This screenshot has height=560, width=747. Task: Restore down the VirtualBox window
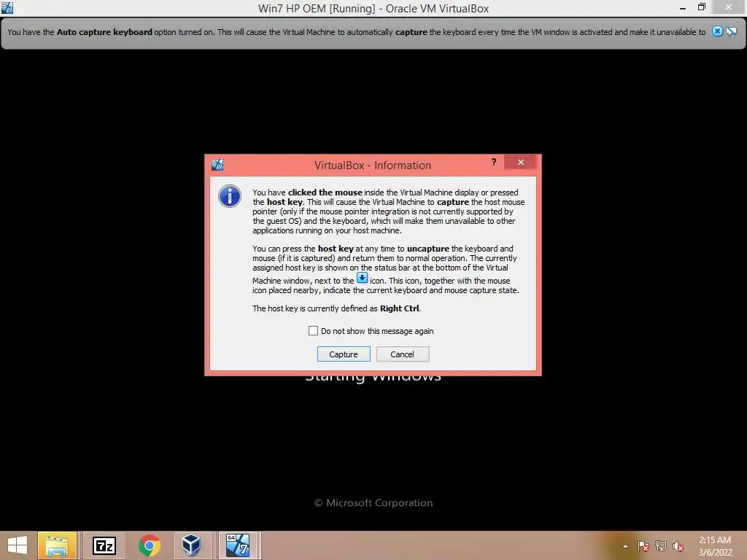[x=701, y=7]
